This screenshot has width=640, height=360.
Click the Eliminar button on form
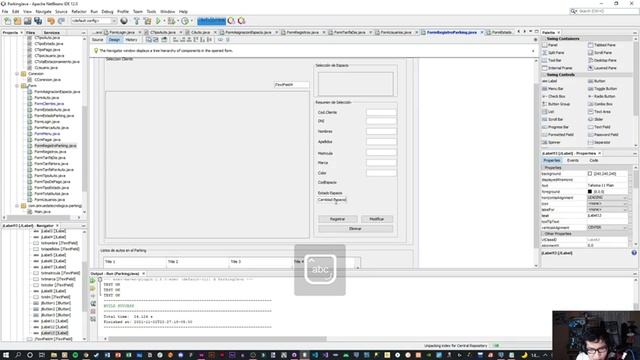pos(355,229)
